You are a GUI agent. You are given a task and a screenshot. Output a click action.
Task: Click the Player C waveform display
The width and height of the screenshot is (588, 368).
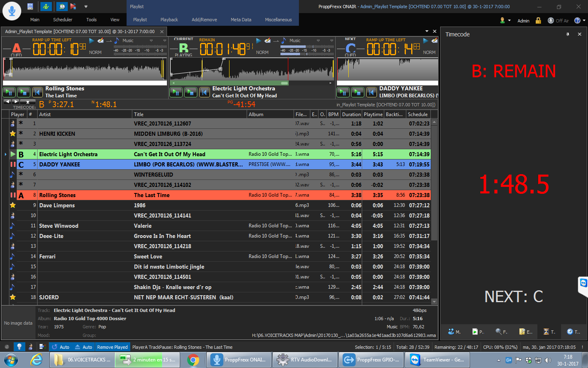388,69
